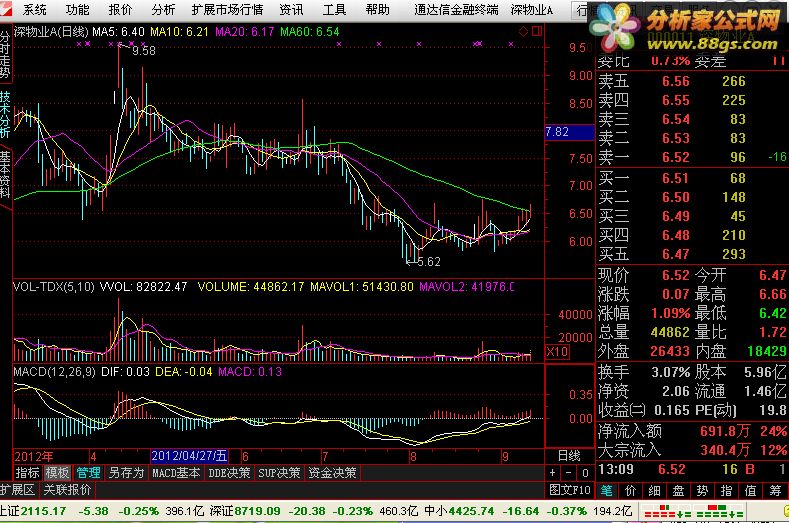Select the 笔 tab in quote panel
The image size is (789, 523).
tap(607, 490)
